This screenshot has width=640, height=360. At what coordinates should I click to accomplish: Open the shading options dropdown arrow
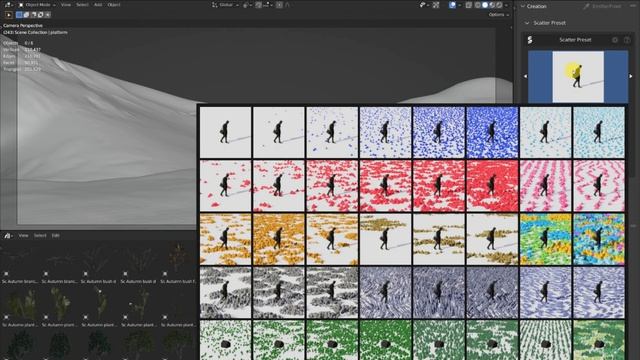click(506, 5)
